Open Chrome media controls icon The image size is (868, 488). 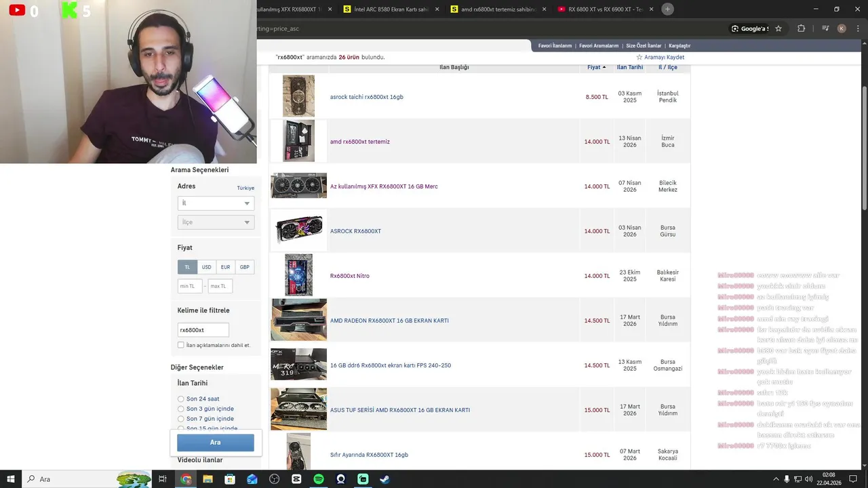pos(825,28)
